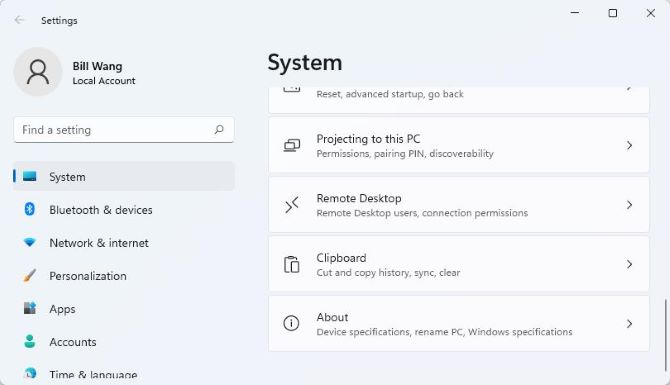Click the Bluetooth icon in sidebar
This screenshot has width=670, height=385.
tap(29, 209)
